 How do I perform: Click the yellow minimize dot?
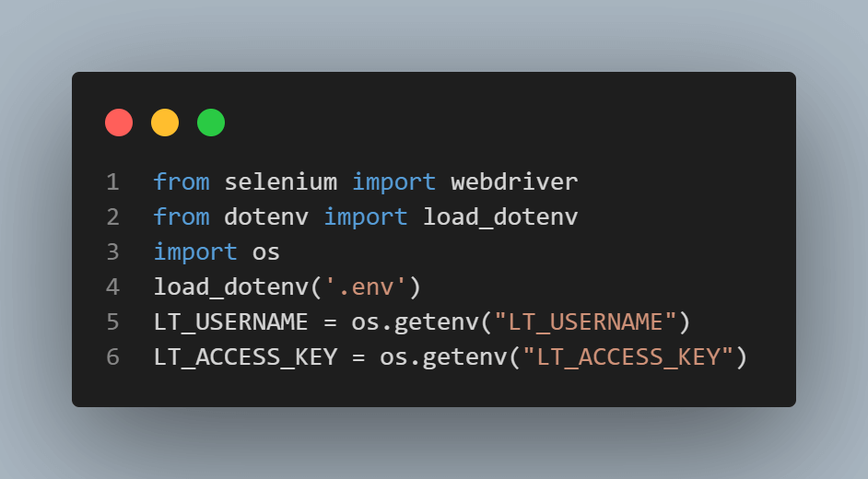pyautogui.click(x=165, y=123)
